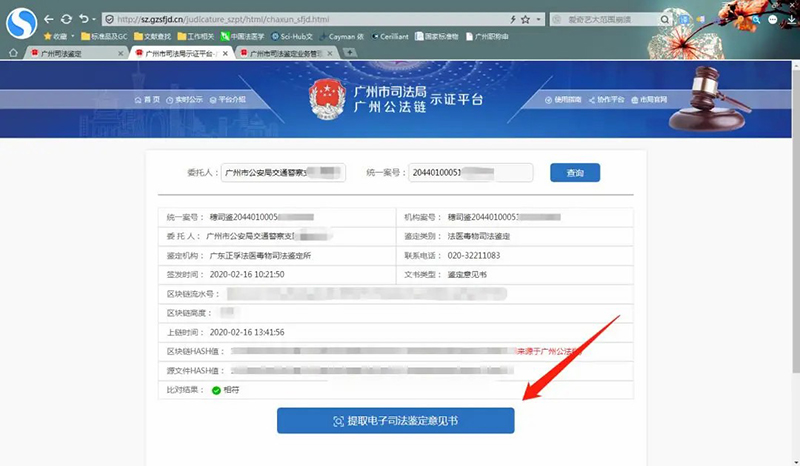Click the 委托人 input field

tap(283, 173)
